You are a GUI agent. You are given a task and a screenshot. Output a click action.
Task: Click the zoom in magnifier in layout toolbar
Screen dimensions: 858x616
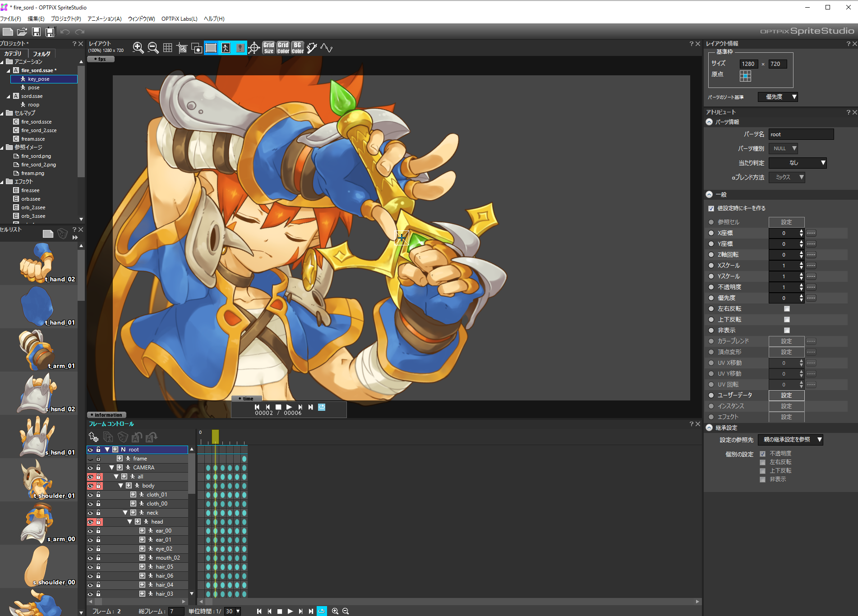click(x=138, y=48)
